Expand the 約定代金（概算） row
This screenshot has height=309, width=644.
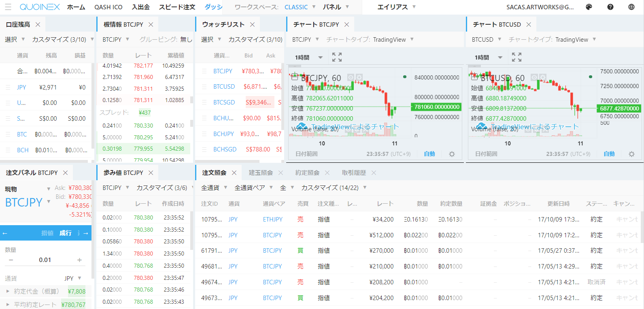click(x=8, y=291)
